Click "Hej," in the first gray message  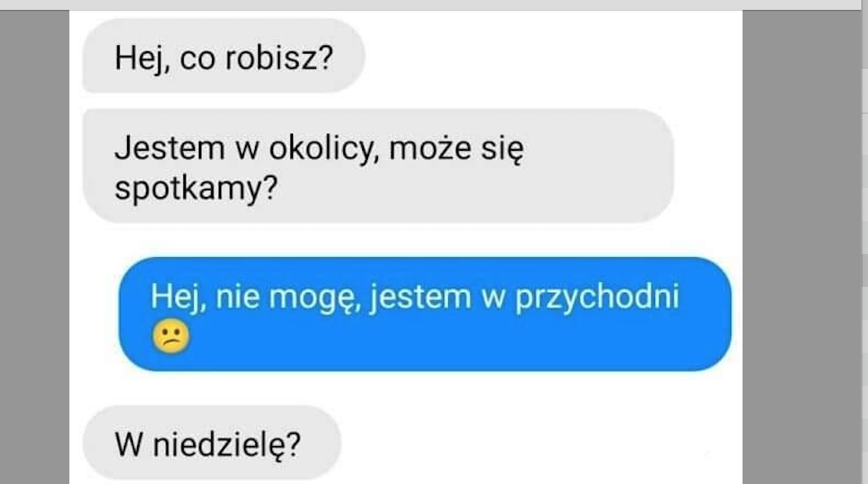tap(142, 59)
